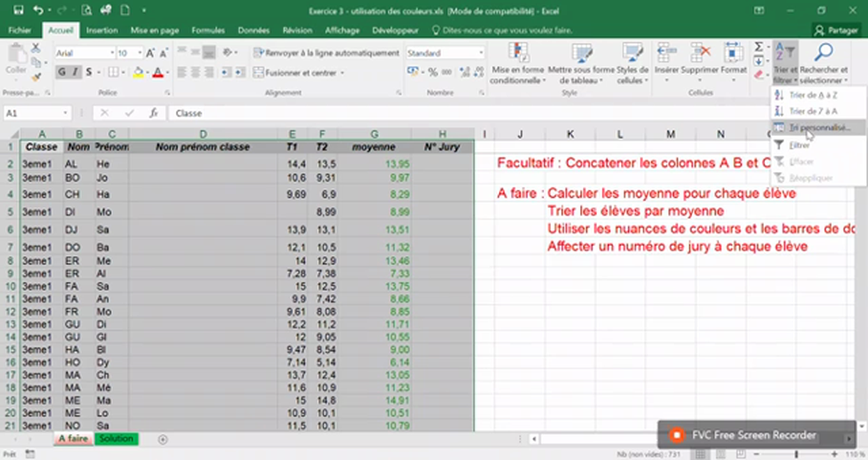Click the yellow highlight color swatch
This screenshot has width=868, height=460.
coord(138,75)
